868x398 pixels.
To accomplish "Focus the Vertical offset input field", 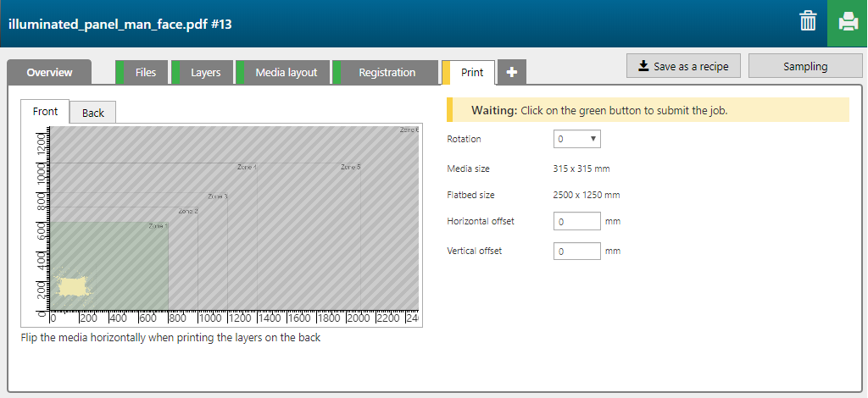I will [x=576, y=252].
